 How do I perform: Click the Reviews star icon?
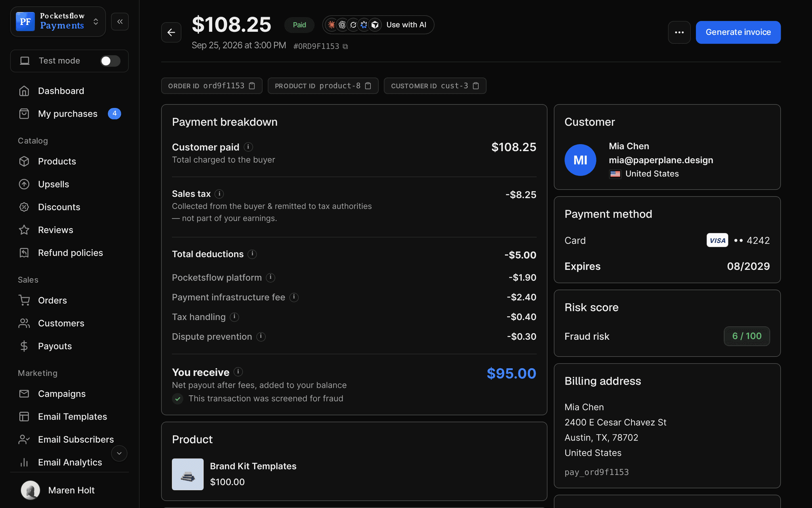[24, 230]
